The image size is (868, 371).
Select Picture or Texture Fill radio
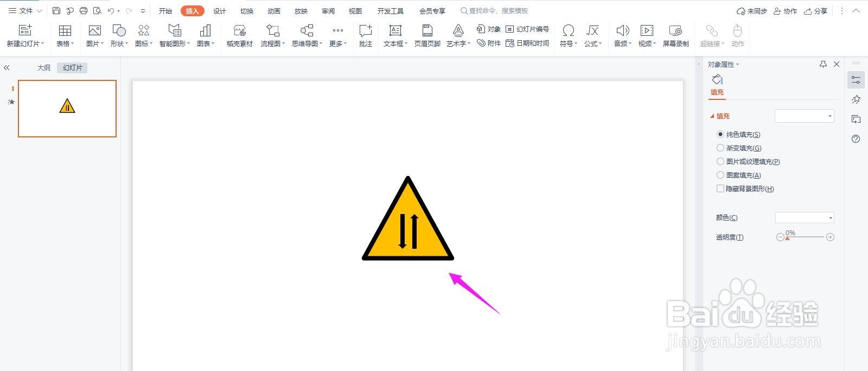tap(720, 161)
